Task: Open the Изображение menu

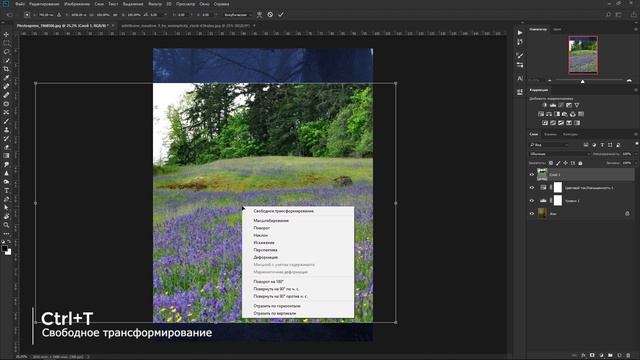Action: pos(77,4)
